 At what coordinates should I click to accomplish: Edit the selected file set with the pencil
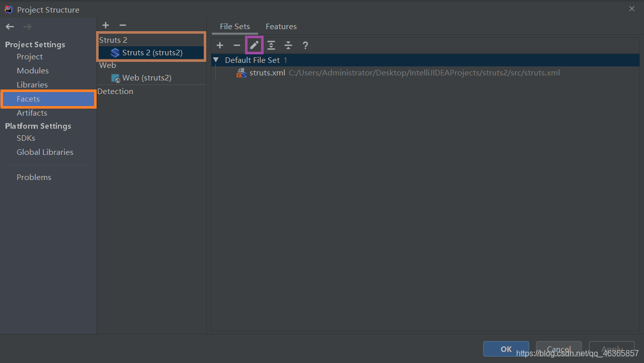coord(254,45)
